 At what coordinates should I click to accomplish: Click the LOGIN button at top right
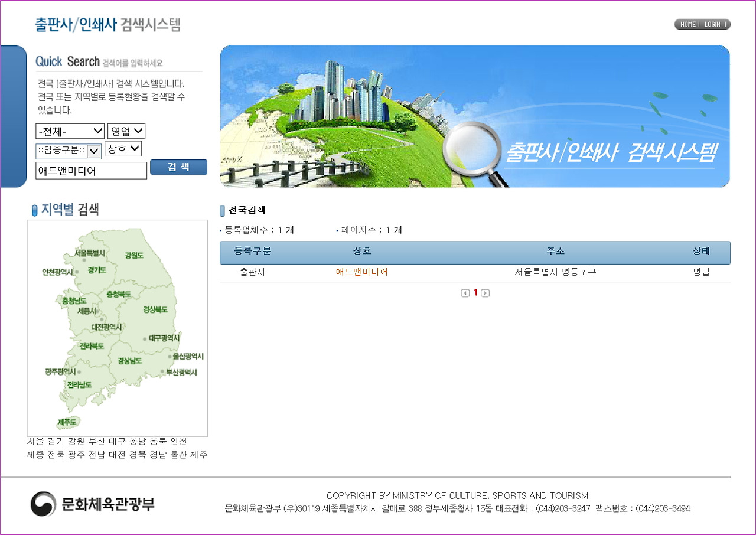coord(712,24)
